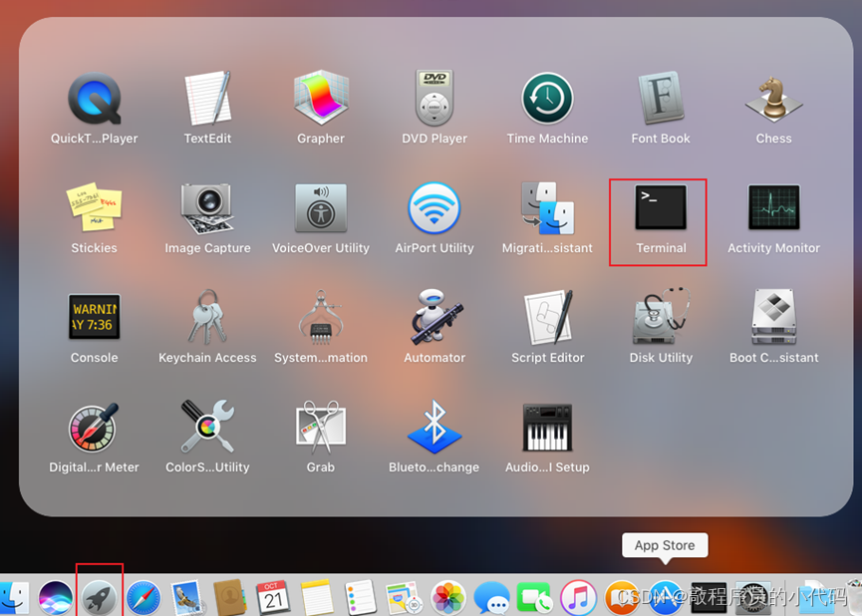Open the Grapher app

click(321, 98)
